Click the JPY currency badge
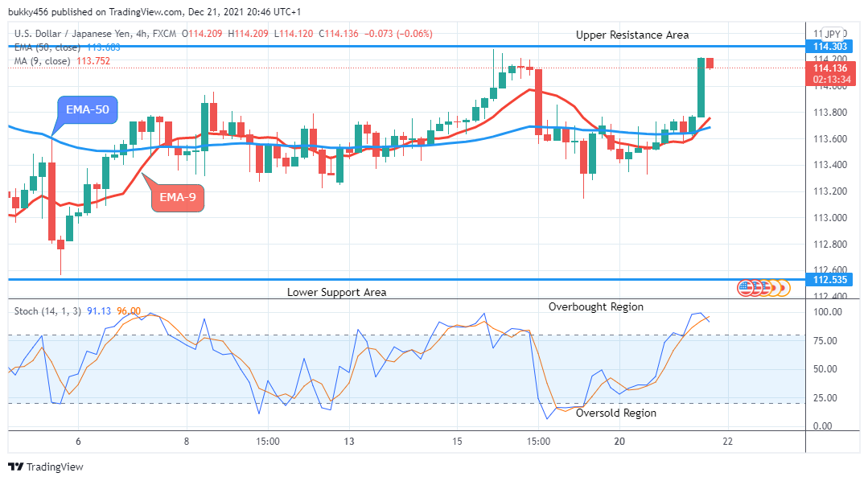The width and height of the screenshot is (868, 481). pos(832,34)
